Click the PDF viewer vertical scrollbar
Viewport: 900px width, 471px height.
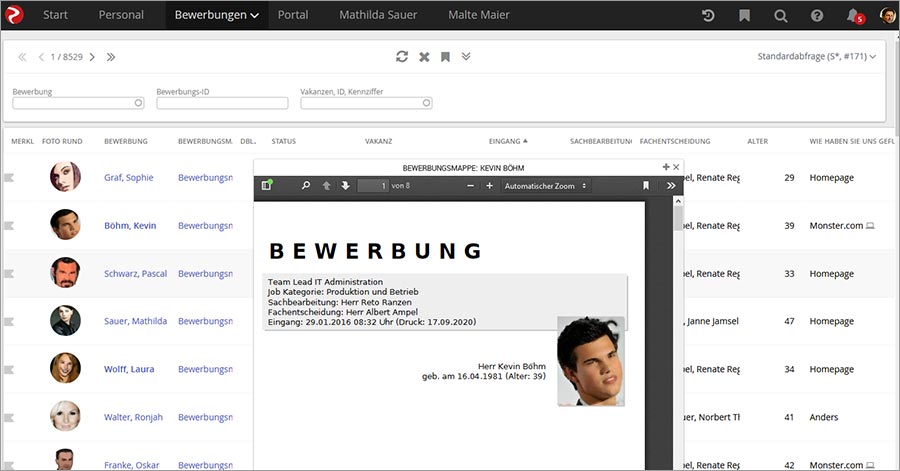(678, 333)
